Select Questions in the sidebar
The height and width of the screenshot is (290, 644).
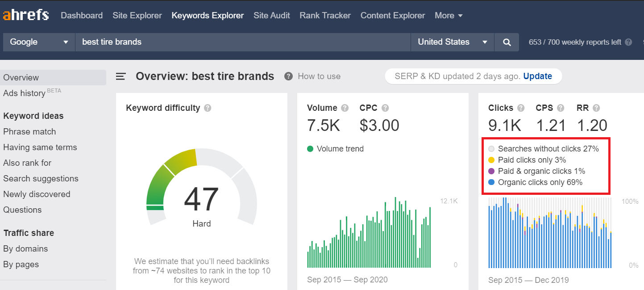click(x=22, y=210)
